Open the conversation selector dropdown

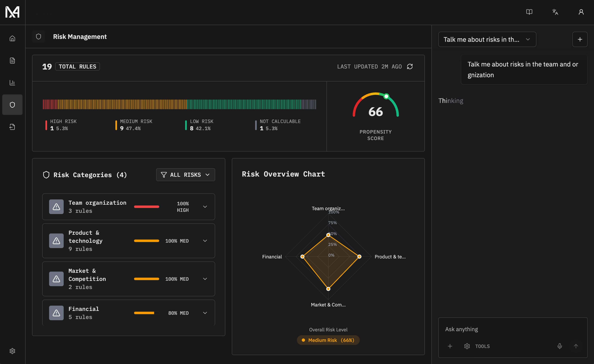(487, 39)
